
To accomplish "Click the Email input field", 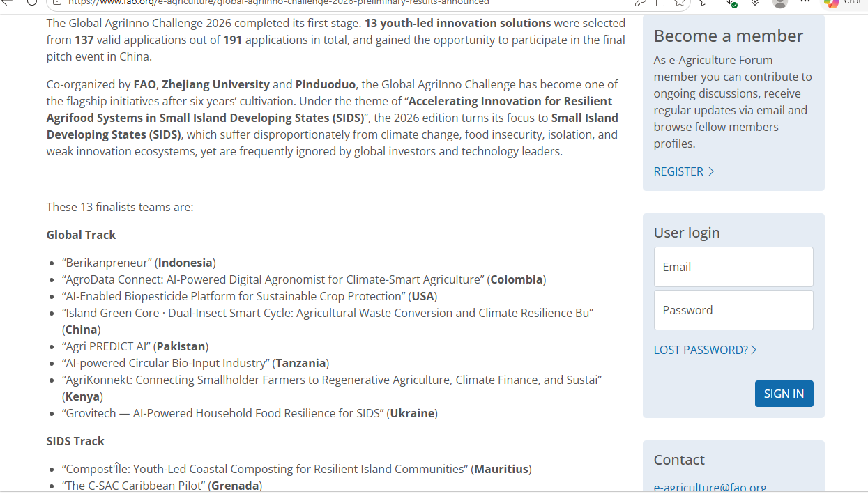I will (x=733, y=267).
